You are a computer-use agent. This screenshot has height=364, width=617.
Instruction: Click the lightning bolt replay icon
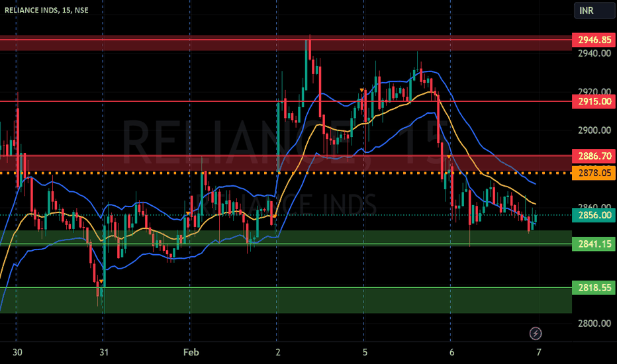[x=535, y=334]
